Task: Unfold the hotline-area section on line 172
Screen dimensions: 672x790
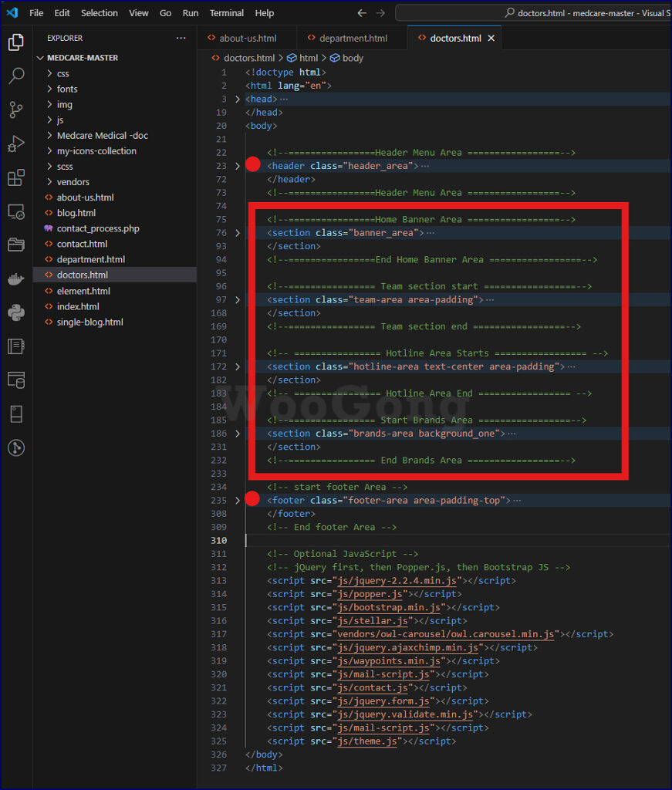Action: point(238,366)
